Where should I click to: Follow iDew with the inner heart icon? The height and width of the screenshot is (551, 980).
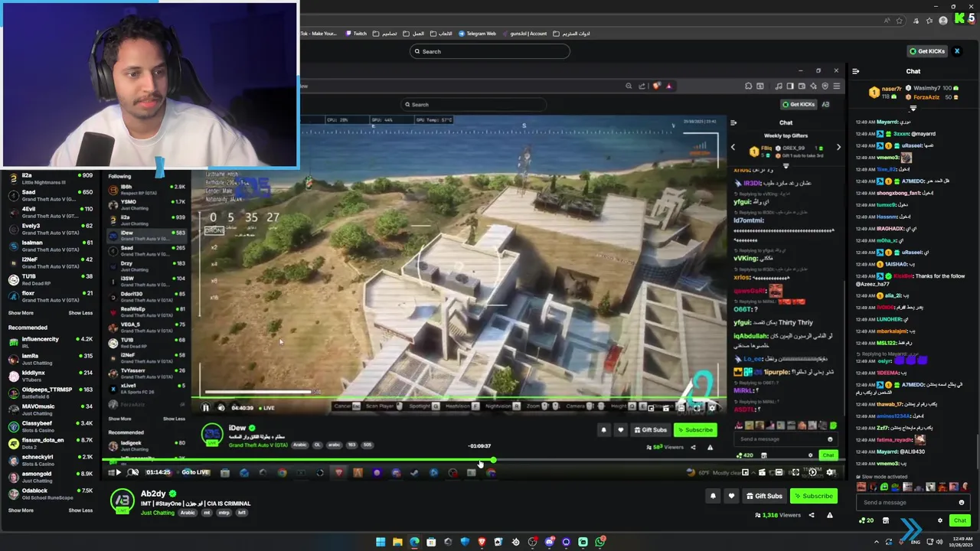621,430
